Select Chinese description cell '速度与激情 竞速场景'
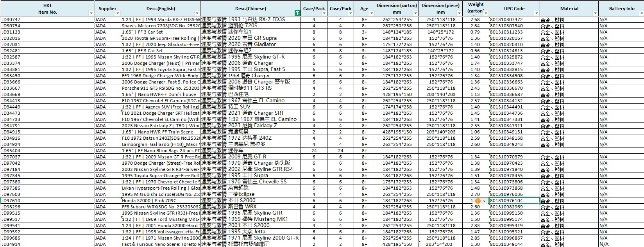Image resolution: width=644 pixels, height=247 pixels. [x=251, y=132]
